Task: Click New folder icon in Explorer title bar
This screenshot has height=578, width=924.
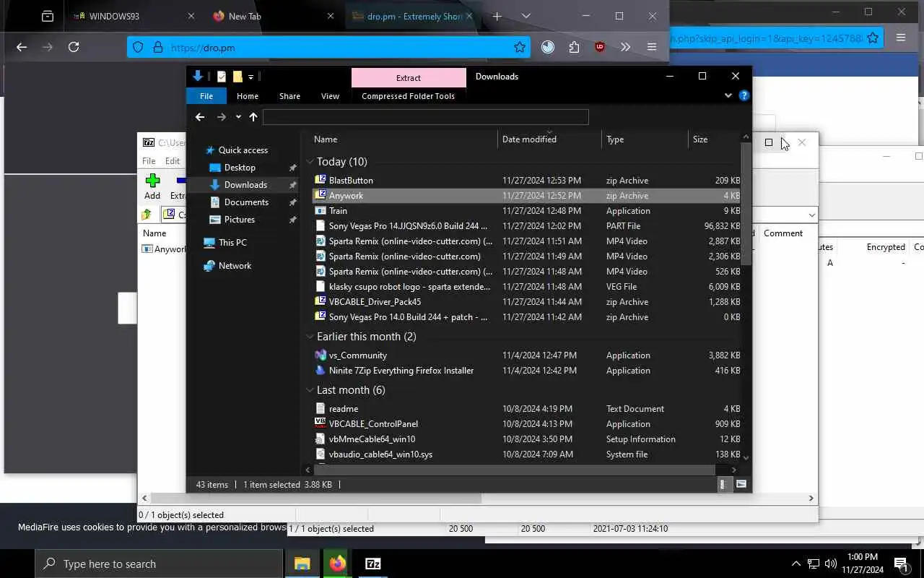Action: click(237, 77)
